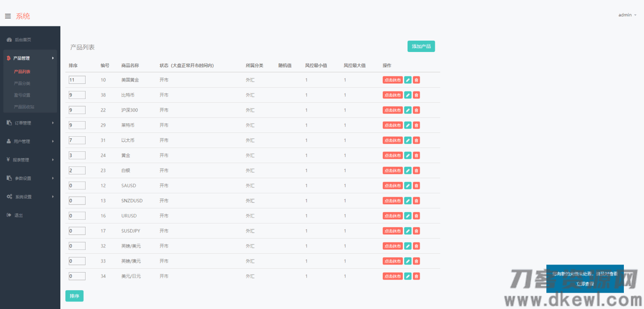Viewport: 644px width, 309px height.
Task: Click pencil icon for 白银 row
Action: click(408, 171)
